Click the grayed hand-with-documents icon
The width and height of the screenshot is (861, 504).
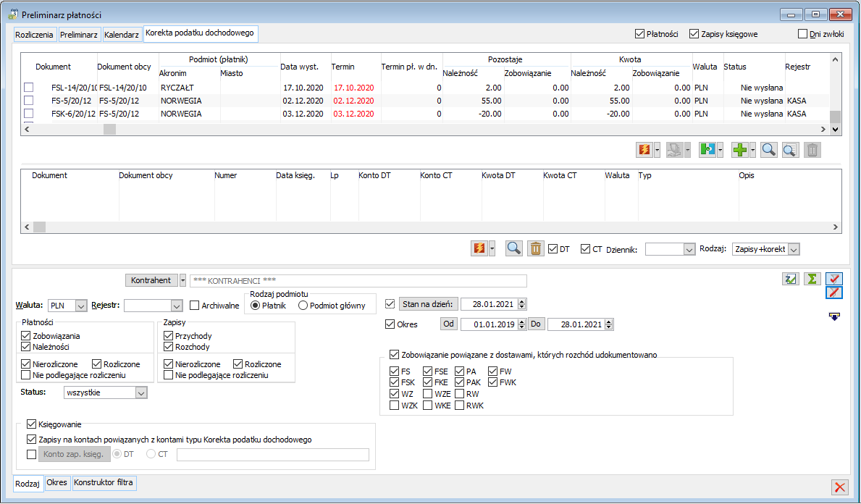[x=674, y=150]
